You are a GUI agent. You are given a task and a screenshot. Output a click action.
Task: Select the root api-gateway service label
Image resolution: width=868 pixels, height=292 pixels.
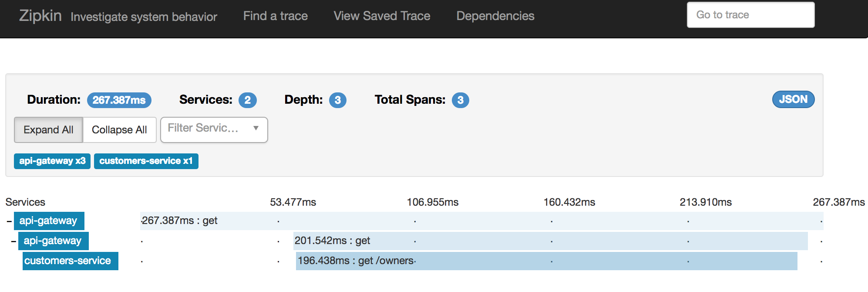point(49,221)
